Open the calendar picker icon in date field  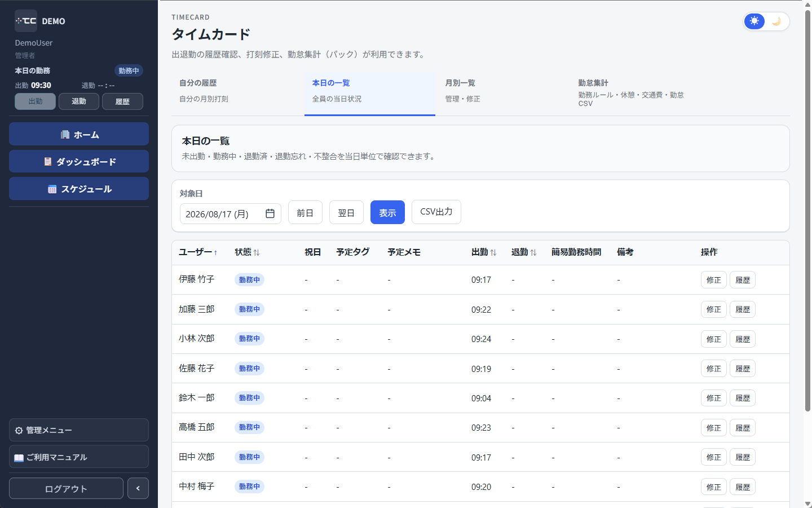[270, 213]
